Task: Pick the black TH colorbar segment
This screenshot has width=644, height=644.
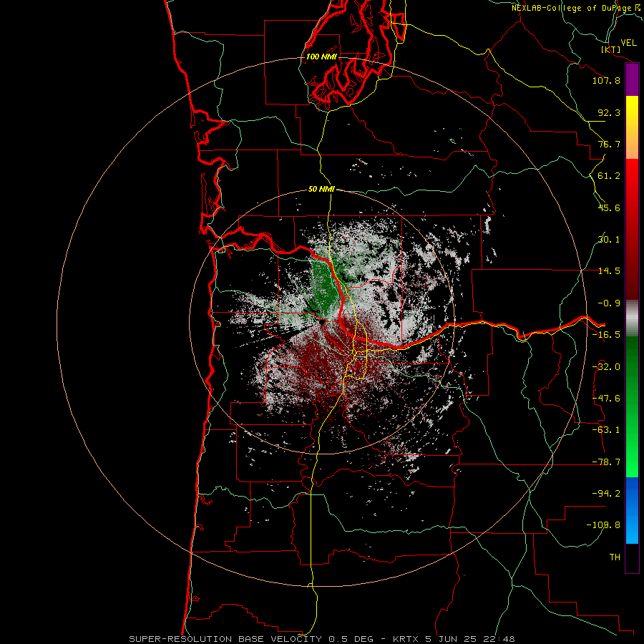Action: [632, 557]
